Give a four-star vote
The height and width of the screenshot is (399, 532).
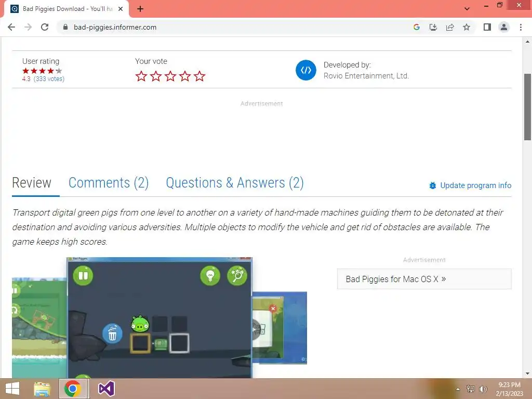[185, 76]
